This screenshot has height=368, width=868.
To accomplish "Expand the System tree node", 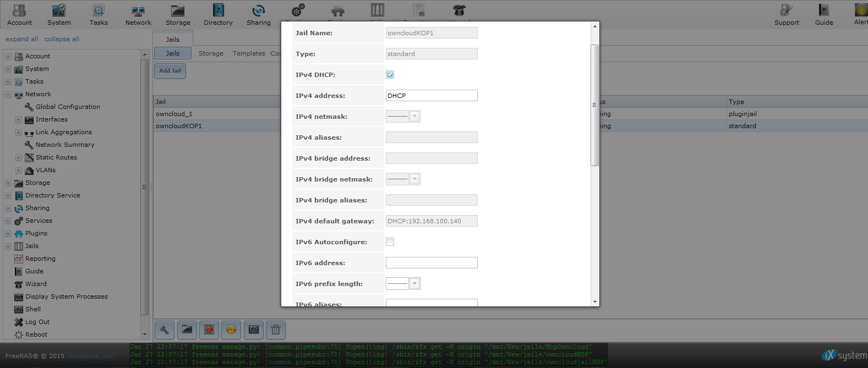I will pos(8,69).
